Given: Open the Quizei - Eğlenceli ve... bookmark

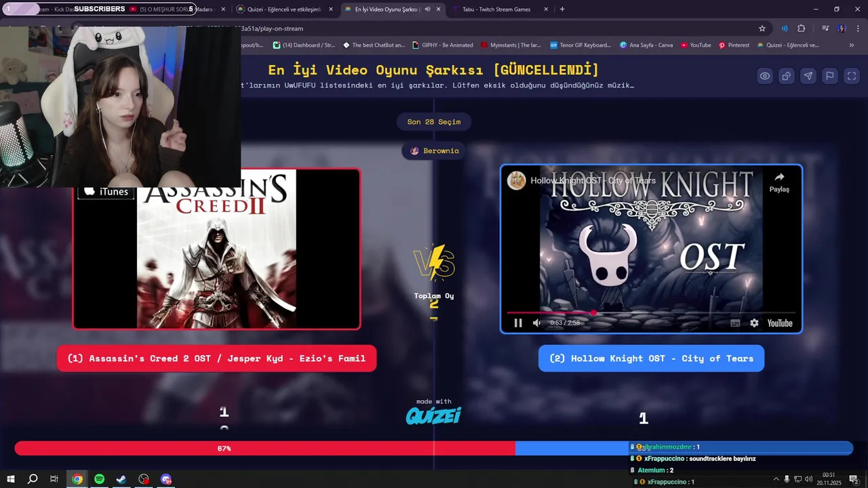Looking at the screenshot, I should click(787, 45).
